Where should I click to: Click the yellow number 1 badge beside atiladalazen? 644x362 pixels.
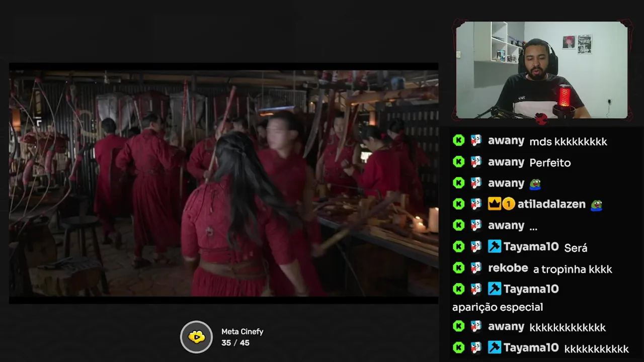(x=508, y=204)
